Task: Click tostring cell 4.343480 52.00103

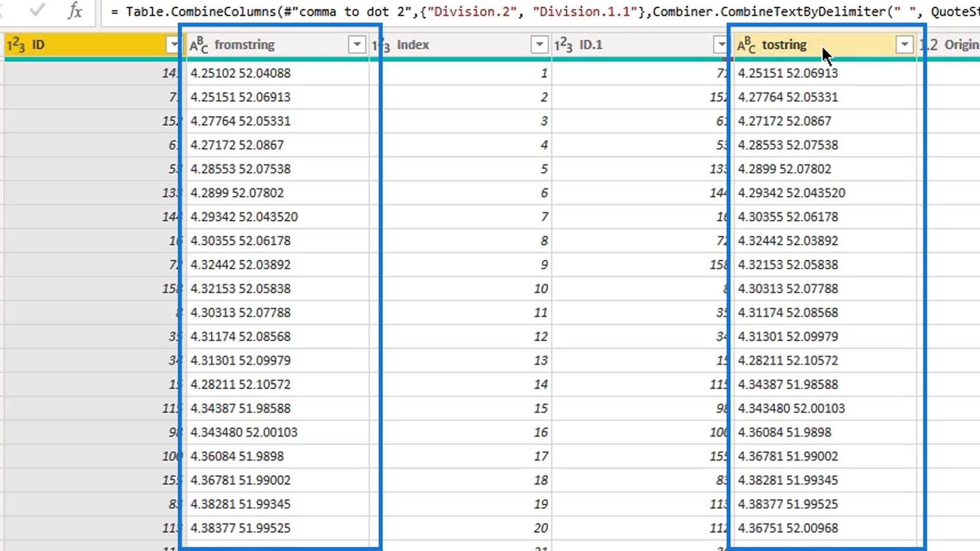Action: (824, 408)
